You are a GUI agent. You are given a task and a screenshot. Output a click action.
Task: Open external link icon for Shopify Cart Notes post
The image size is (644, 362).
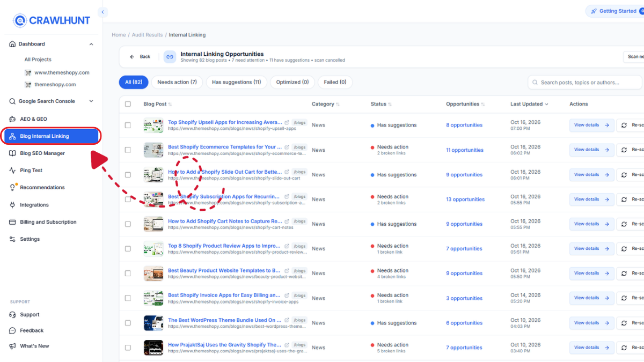coord(287,221)
